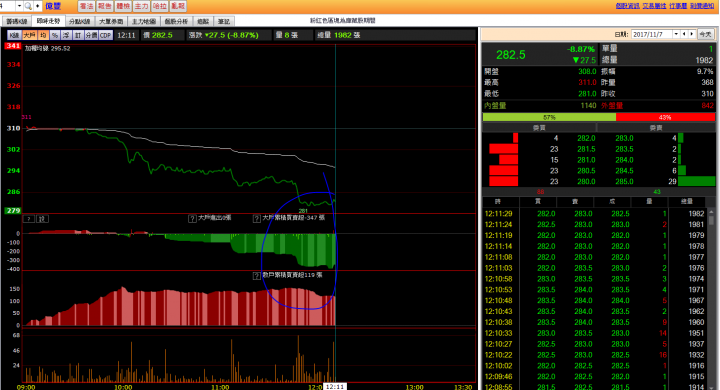Open the 設 settings box in the indicator panel
The height and width of the screenshot is (390, 720).
tap(42, 219)
